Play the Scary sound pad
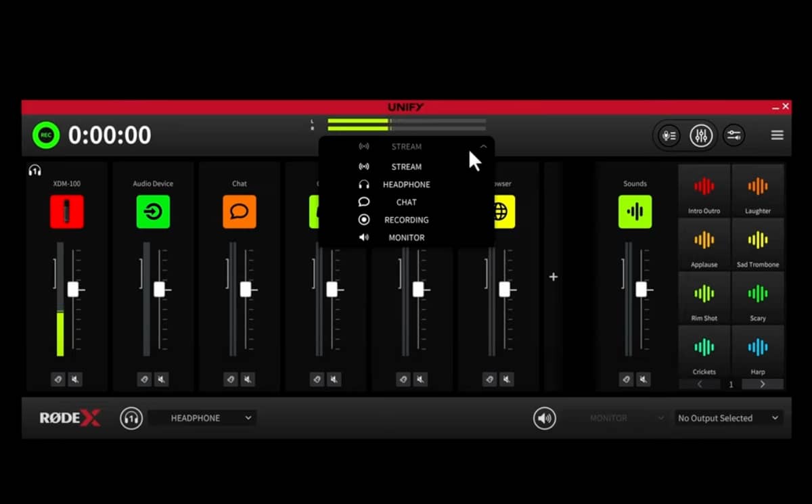Viewport: 812px width, 504px height. coord(758,297)
